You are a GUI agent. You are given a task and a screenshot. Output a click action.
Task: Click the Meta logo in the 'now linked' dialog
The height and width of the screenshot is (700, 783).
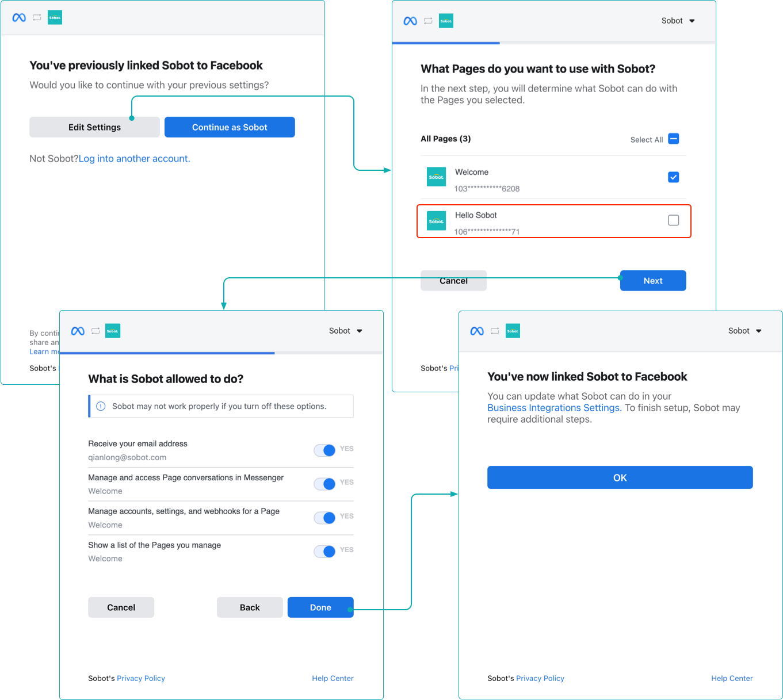click(477, 331)
